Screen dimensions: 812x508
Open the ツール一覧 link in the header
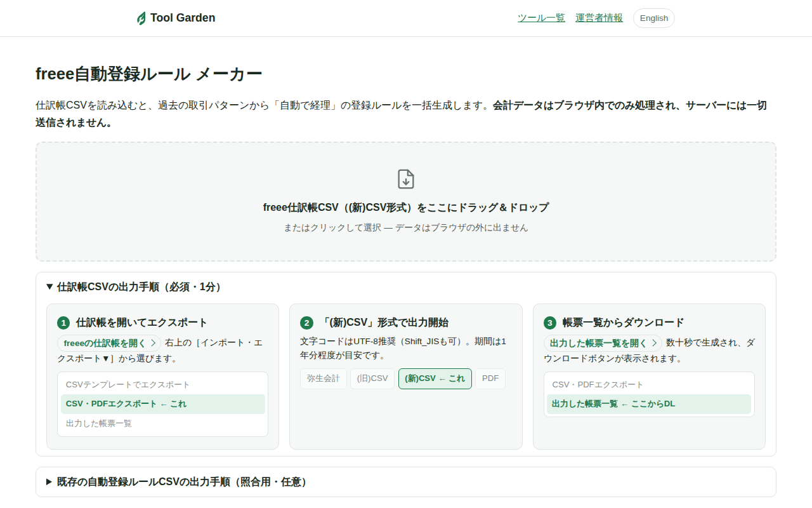pos(541,18)
